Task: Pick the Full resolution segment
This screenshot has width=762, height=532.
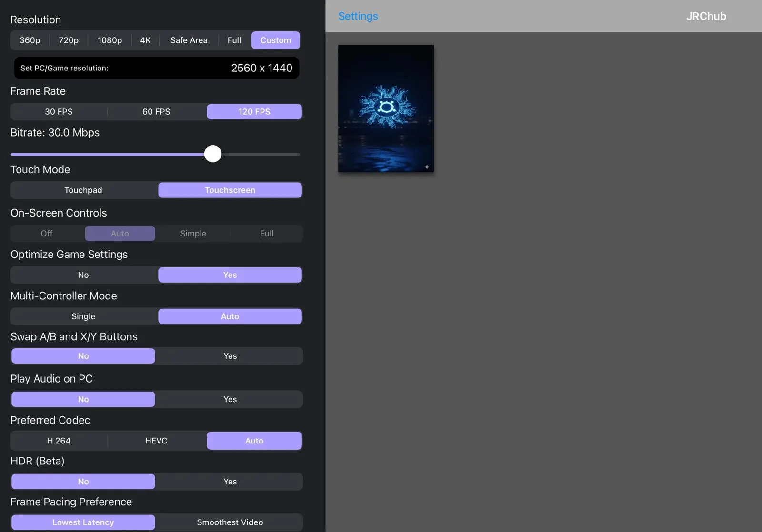Action: 234,40
